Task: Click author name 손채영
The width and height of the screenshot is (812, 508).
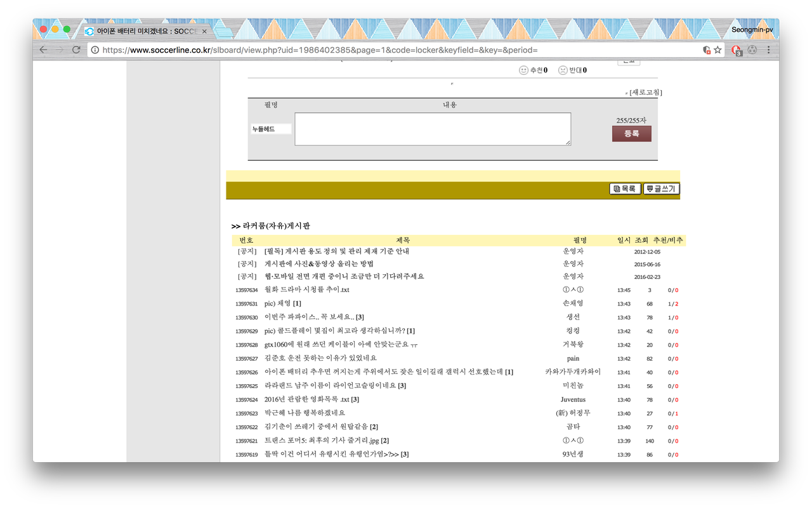Action: pyautogui.click(x=573, y=304)
